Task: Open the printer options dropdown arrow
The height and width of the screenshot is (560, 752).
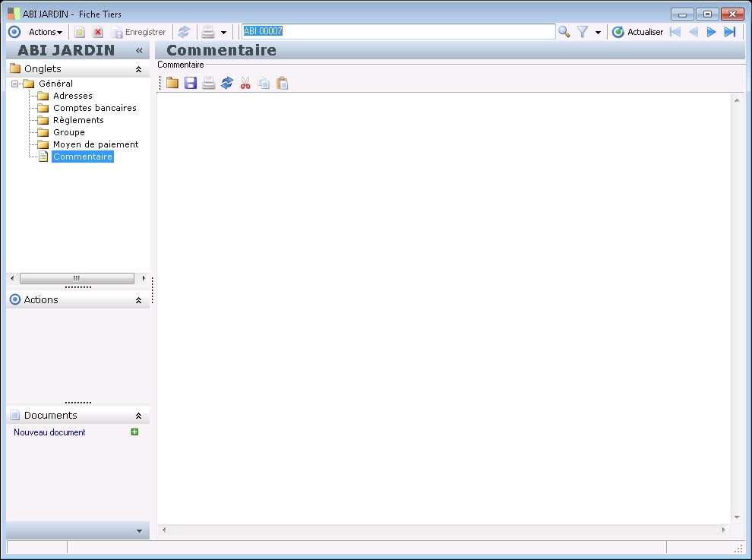Action: 223,33
